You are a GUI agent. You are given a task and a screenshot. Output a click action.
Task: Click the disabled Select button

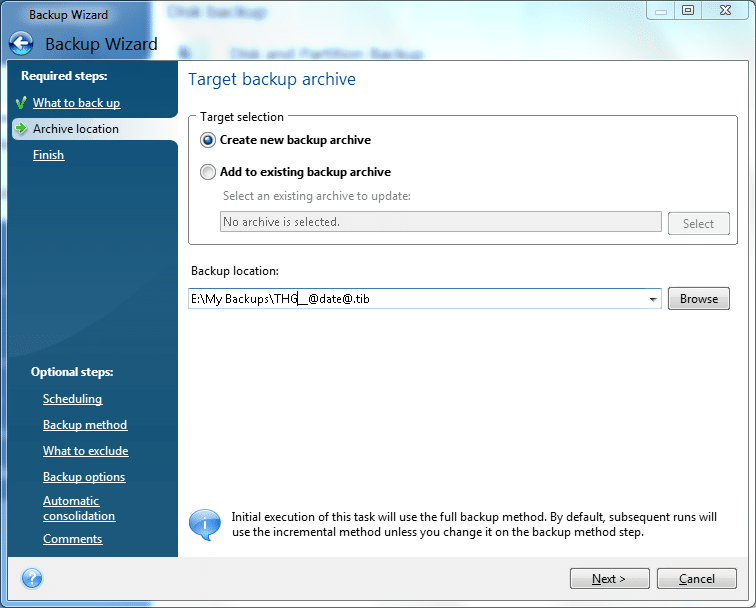pos(699,224)
